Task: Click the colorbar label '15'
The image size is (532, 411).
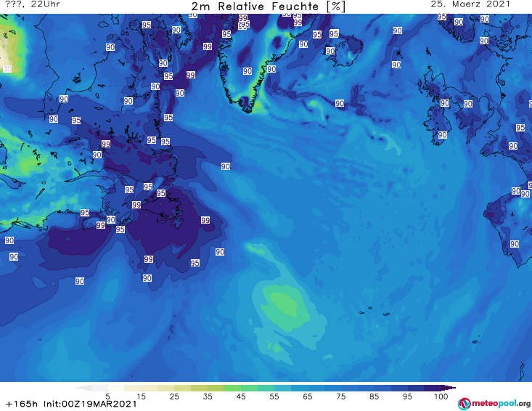Action: [141, 396]
